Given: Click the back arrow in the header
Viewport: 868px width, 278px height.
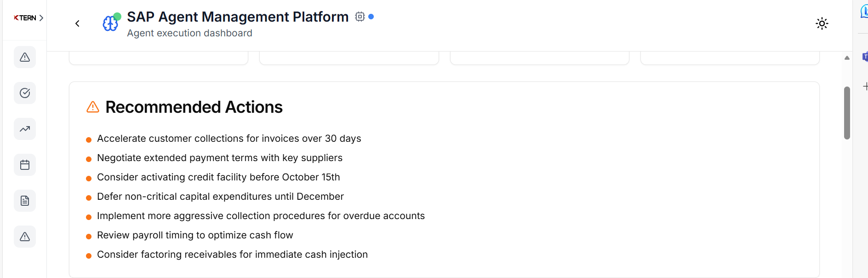Looking at the screenshot, I should (x=77, y=23).
